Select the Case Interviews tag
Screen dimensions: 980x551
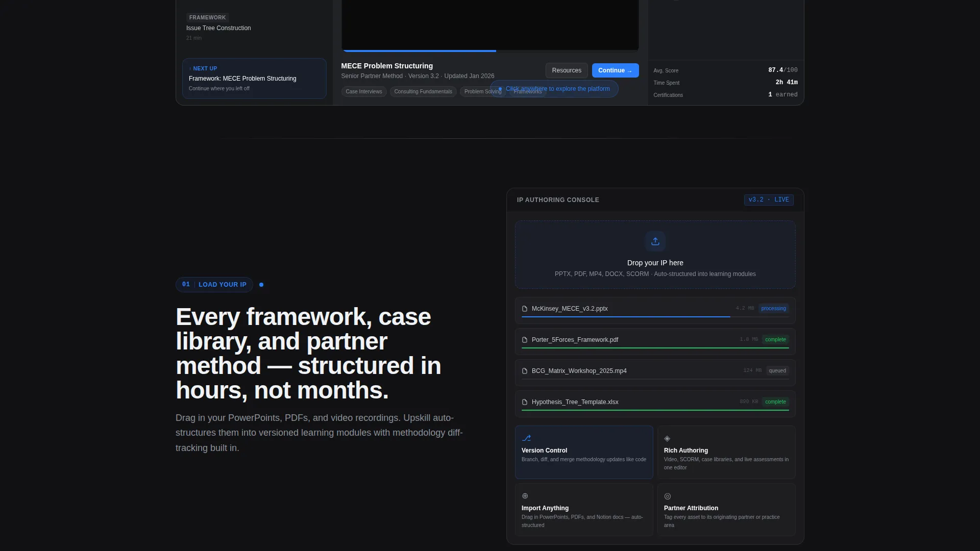point(363,92)
